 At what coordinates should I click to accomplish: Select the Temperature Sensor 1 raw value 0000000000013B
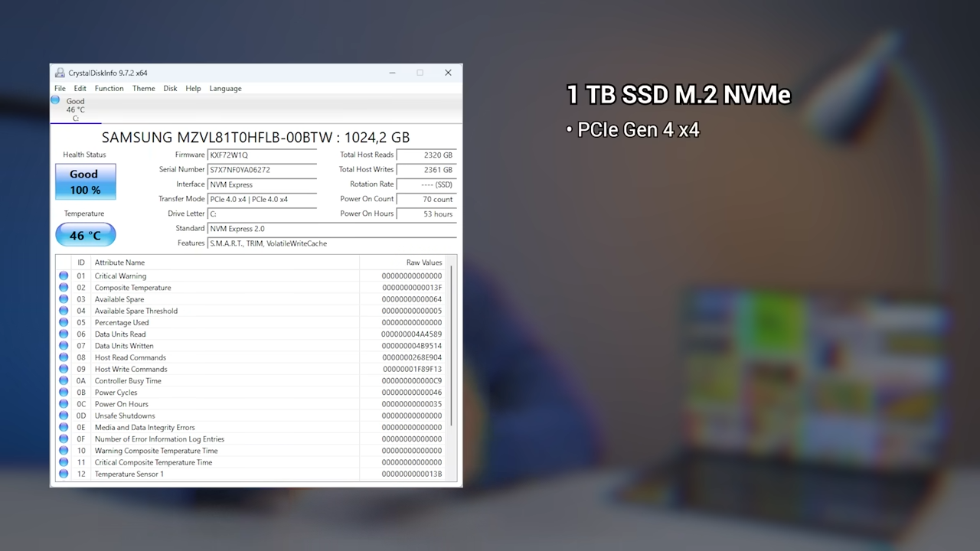point(412,474)
